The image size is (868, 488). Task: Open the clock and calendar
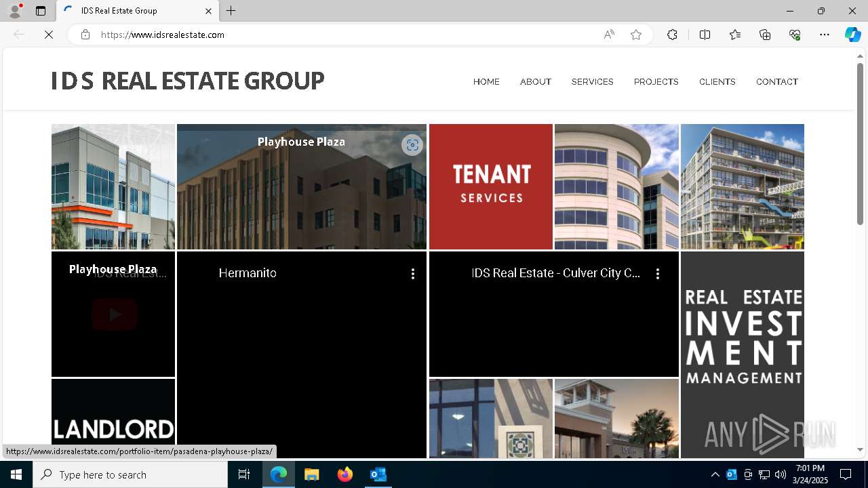(x=810, y=474)
